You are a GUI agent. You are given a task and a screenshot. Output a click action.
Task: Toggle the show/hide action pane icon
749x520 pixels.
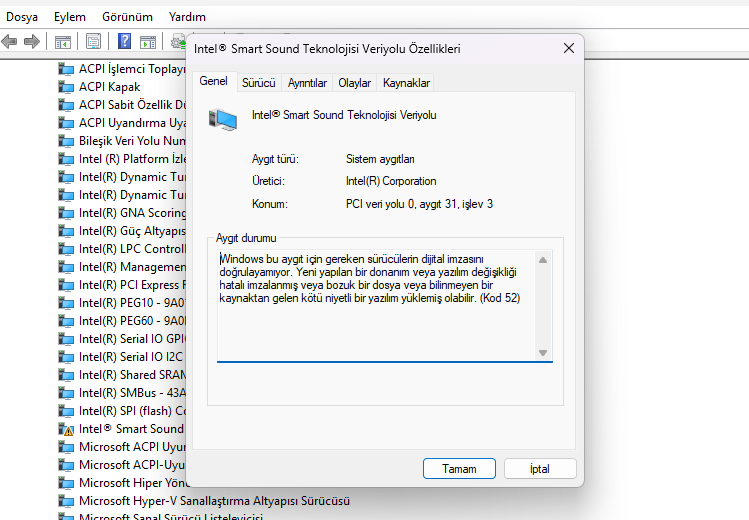tap(148, 42)
